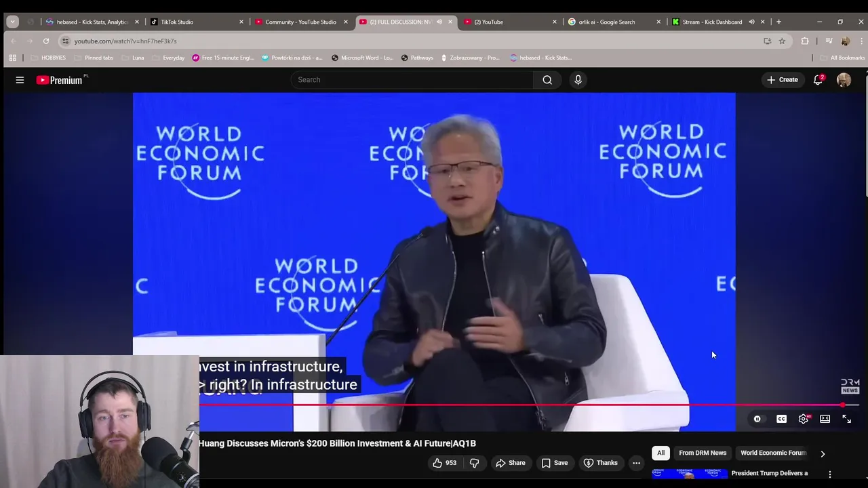Open Everyday bookmarks folder
Image resolution: width=868 pixels, height=488 pixels.
[167, 58]
